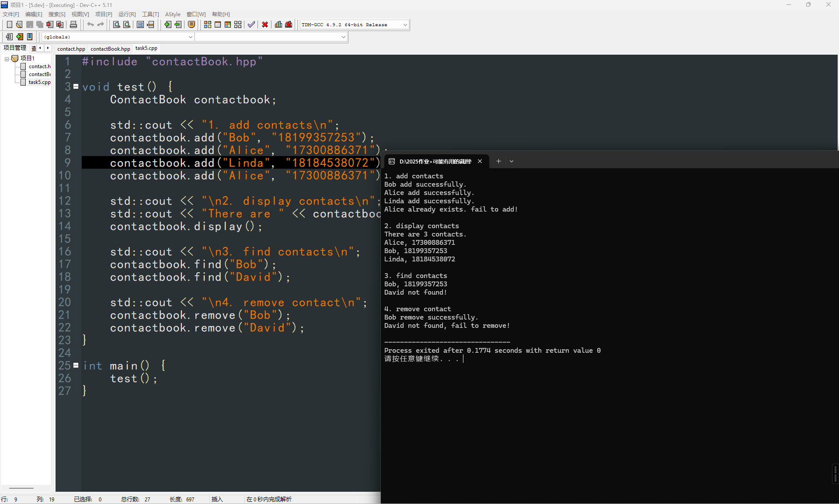Click the Rebuild All icon
Screen dimensions: 839x504
point(238,24)
